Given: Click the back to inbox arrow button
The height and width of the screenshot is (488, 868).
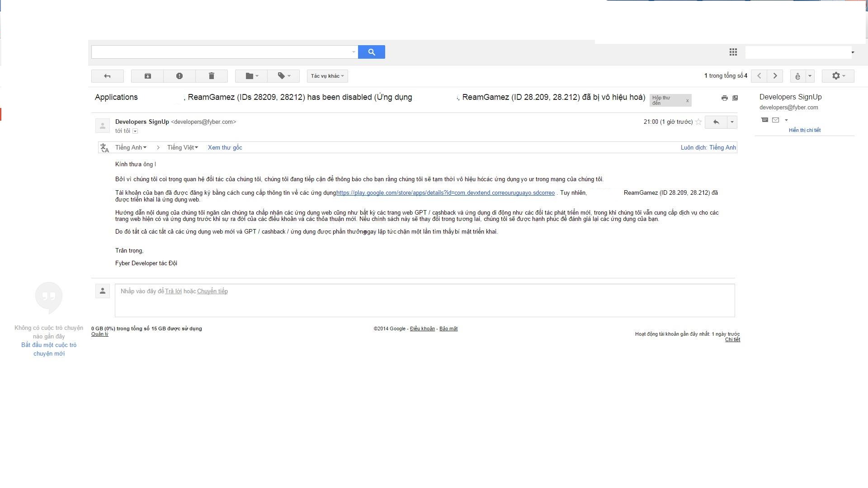Looking at the screenshot, I should pos(107,76).
